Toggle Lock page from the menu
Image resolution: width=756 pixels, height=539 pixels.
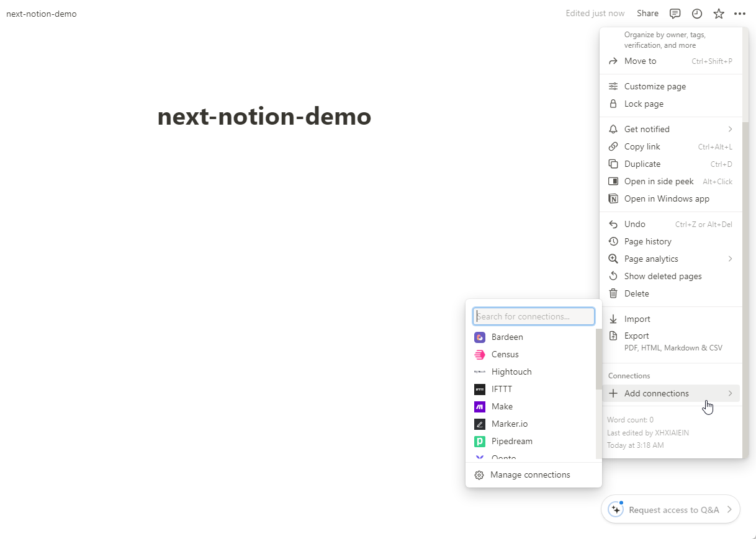(644, 104)
